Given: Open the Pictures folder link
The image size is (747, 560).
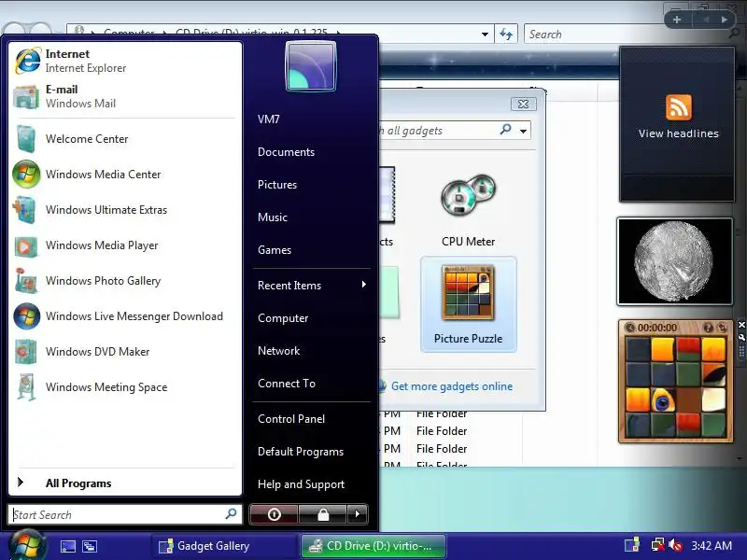Looking at the screenshot, I should (277, 185).
